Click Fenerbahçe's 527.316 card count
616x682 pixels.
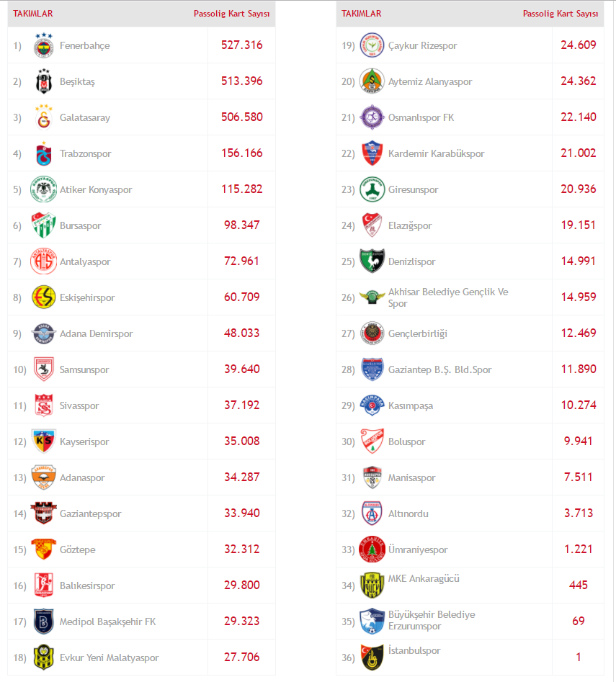pos(242,45)
